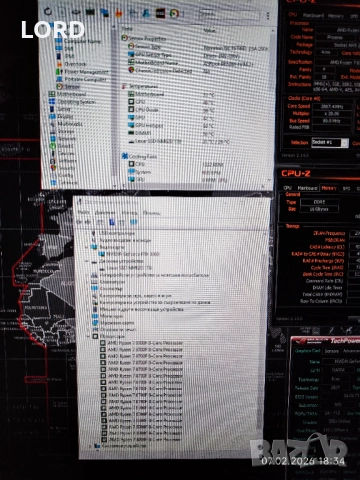This screenshot has width=360, height=480.
Task: Open the Помощ menu in Device Manager
Action: [x=152, y=213]
